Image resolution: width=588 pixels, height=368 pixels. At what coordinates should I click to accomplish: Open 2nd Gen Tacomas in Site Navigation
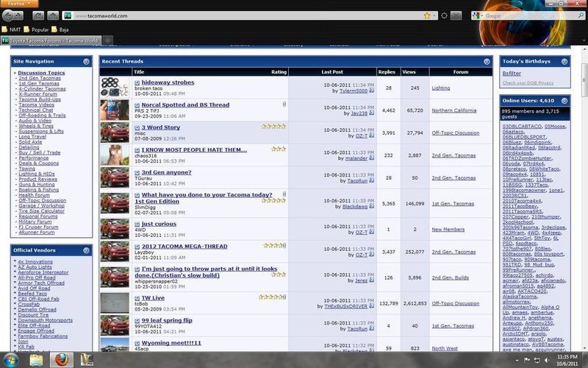40,78
